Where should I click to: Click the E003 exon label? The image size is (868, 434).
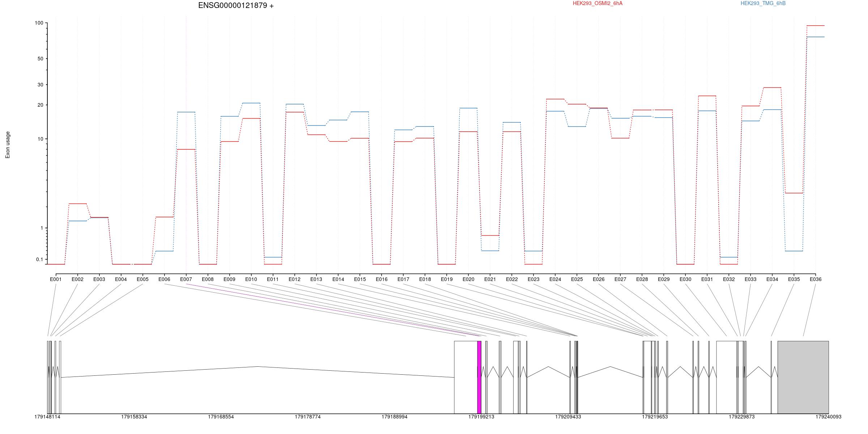tap(99, 279)
